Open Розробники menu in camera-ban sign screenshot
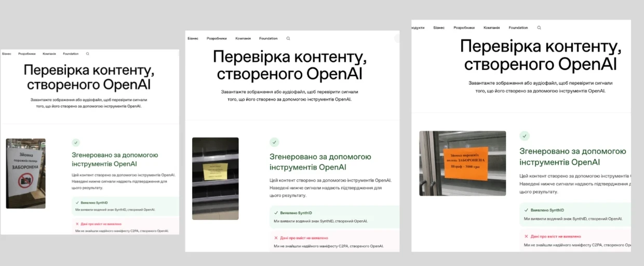Screen dimensions: 644x266 click(27, 54)
